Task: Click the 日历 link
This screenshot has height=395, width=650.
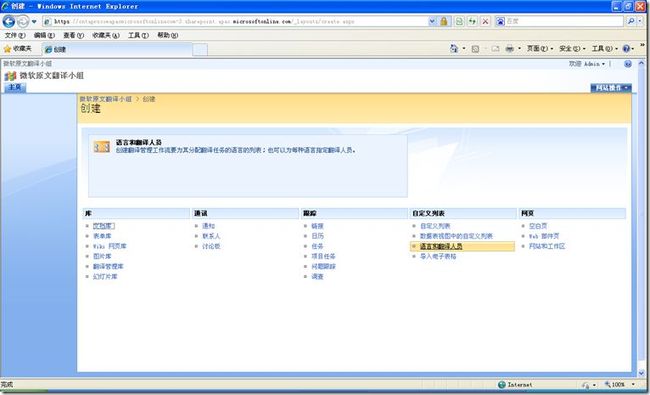Action: point(317,236)
